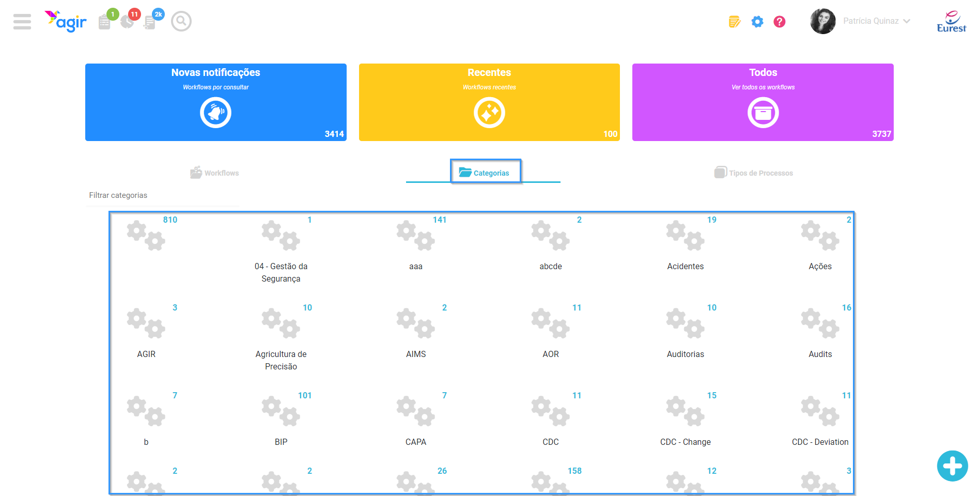Open the AGIR category gears icon
The image size is (980, 496).
click(146, 323)
